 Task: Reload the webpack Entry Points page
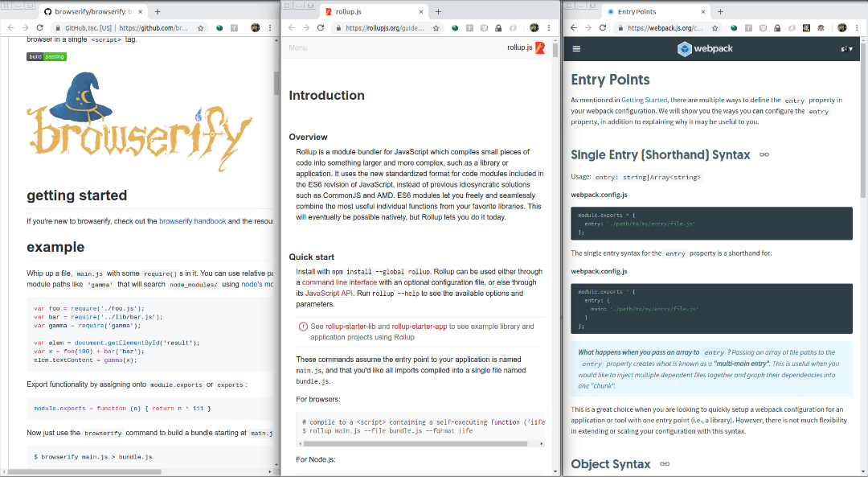click(602, 27)
